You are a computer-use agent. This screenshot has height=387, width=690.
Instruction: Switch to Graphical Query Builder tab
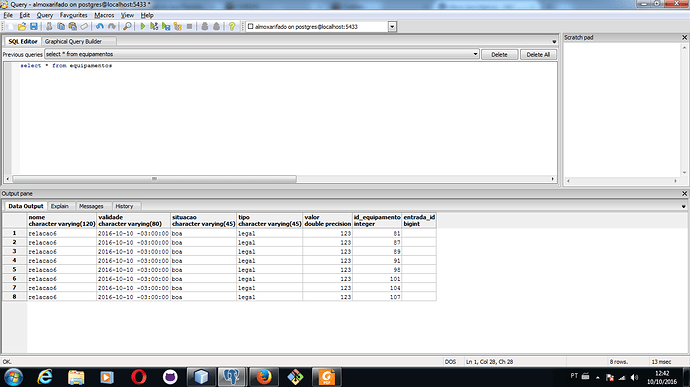pos(73,41)
